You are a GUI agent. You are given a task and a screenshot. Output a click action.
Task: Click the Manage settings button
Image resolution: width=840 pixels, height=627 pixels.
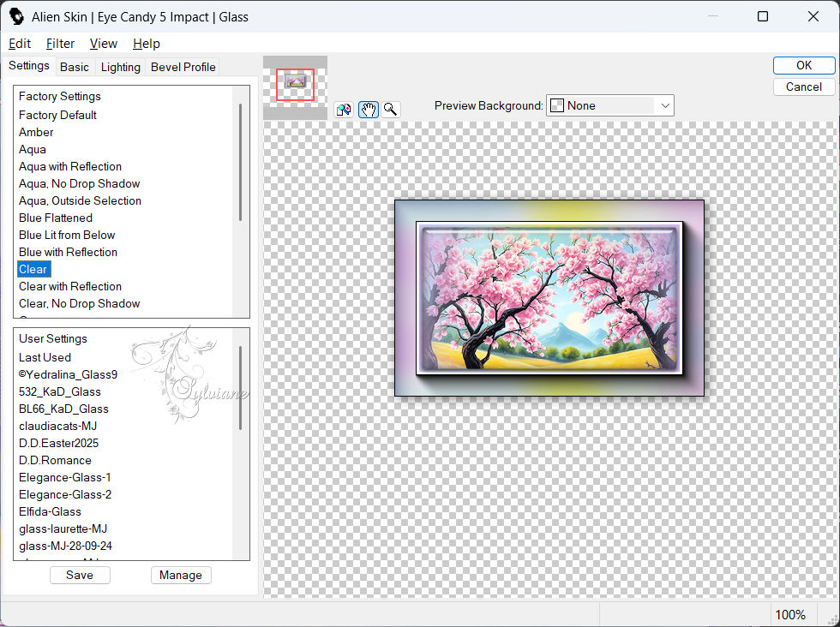coord(181,575)
